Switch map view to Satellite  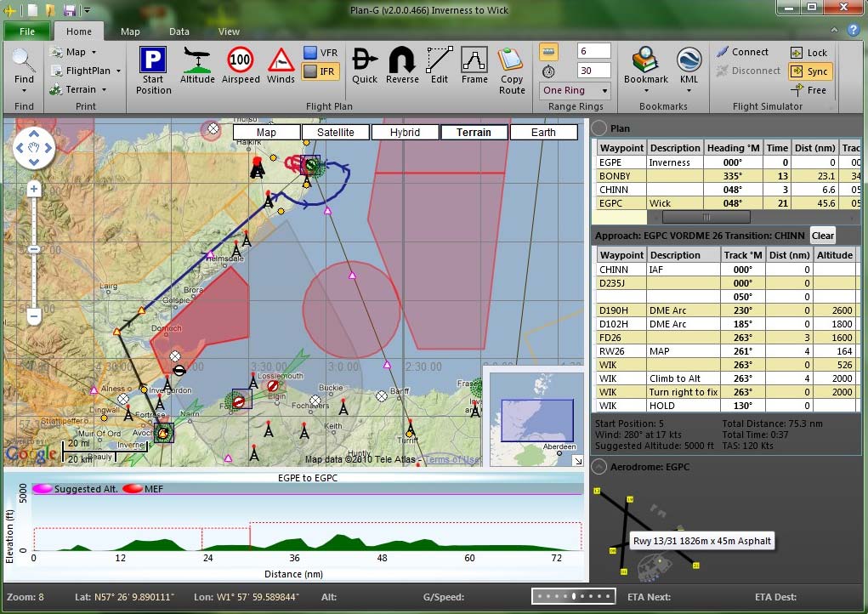coord(336,132)
